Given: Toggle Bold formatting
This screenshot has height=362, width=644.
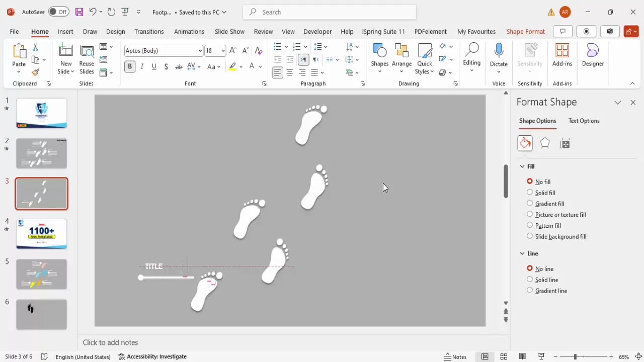Looking at the screenshot, I should [x=130, y=66].
